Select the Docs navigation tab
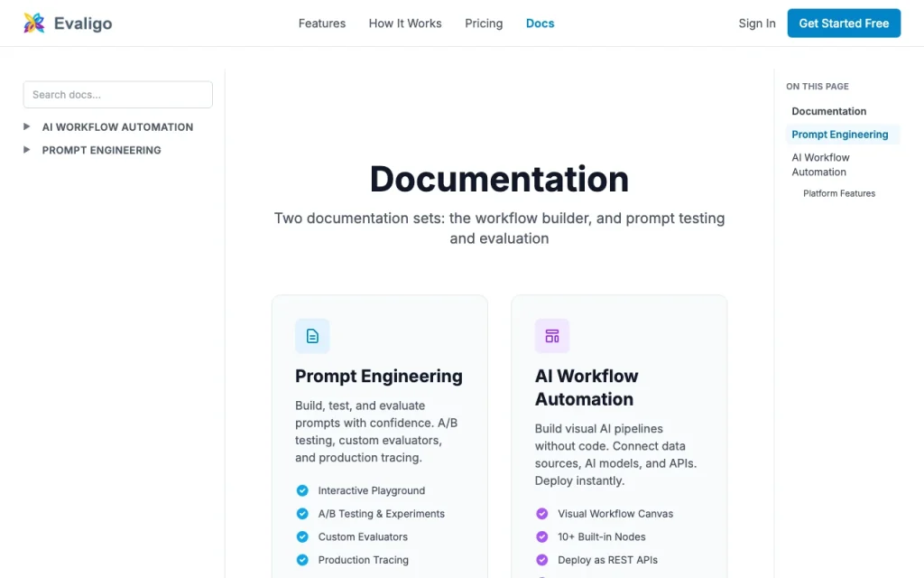This screenshot has height=578, width=924. [x=540, y=23]
